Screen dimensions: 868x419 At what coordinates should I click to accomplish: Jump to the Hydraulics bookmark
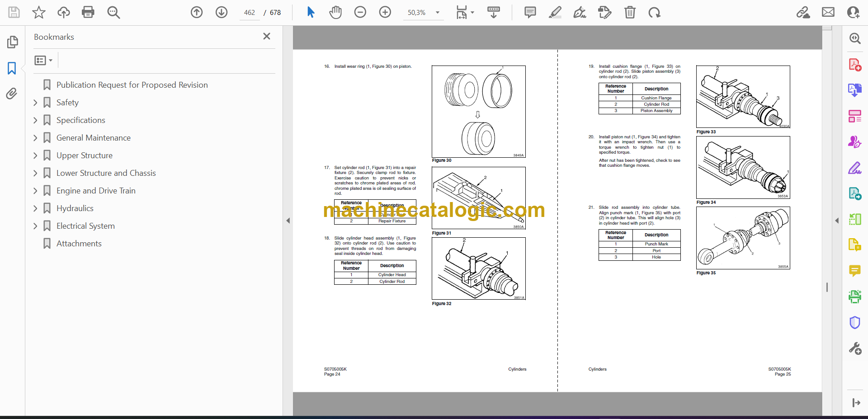[75, 208]
